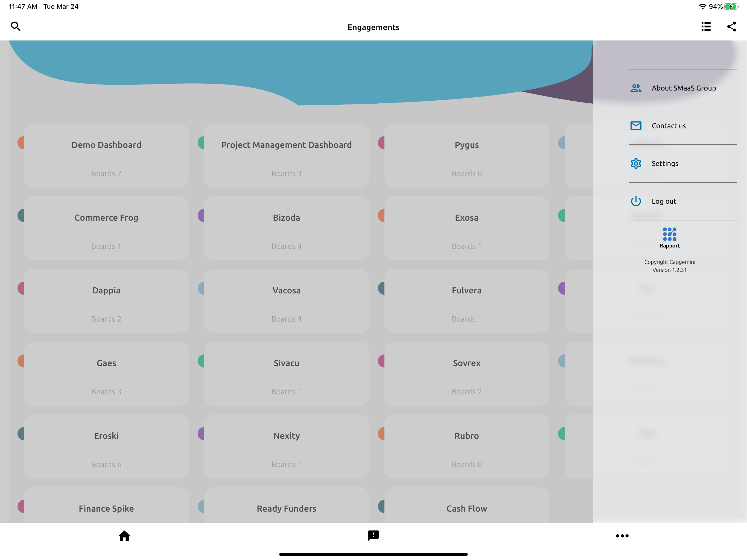Tap the 11:47 AM clock in status bar
Viewport: 747px width, 560px height.
(23, 6)
